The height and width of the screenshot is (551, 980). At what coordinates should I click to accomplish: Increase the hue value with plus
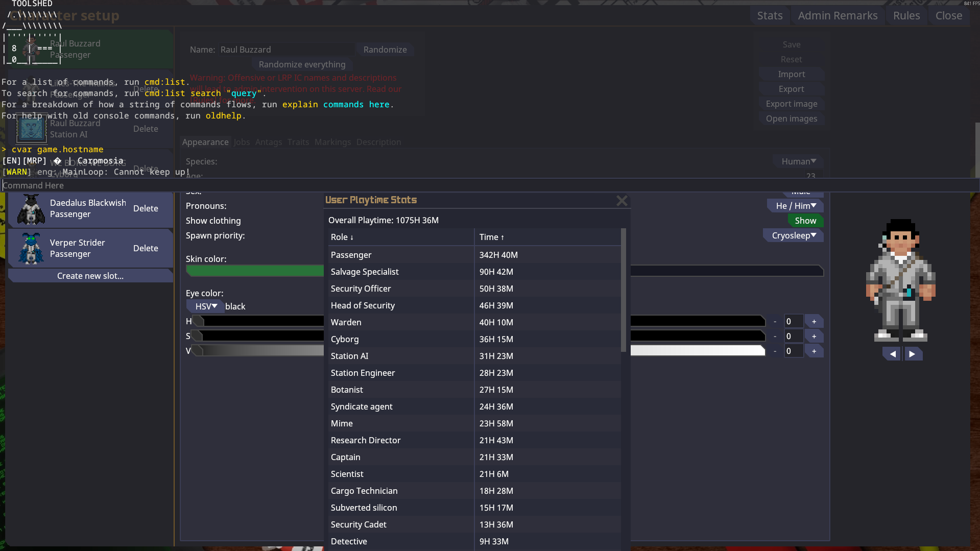814,322
